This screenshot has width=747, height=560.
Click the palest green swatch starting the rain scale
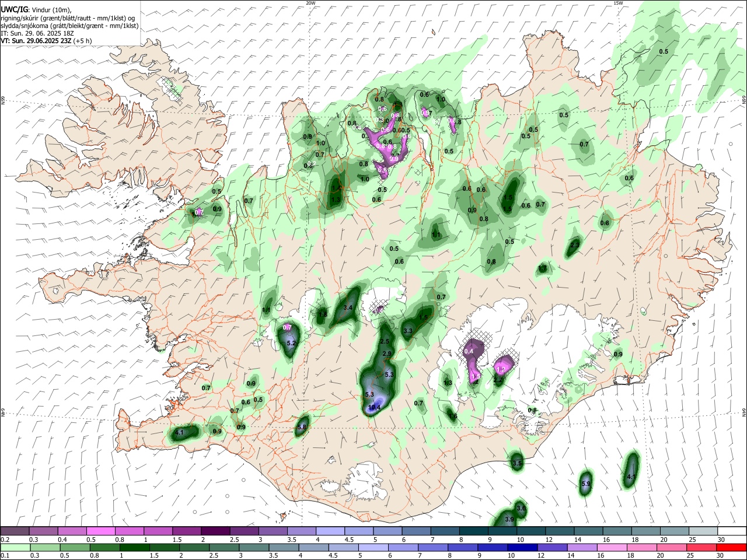point(16,547)
